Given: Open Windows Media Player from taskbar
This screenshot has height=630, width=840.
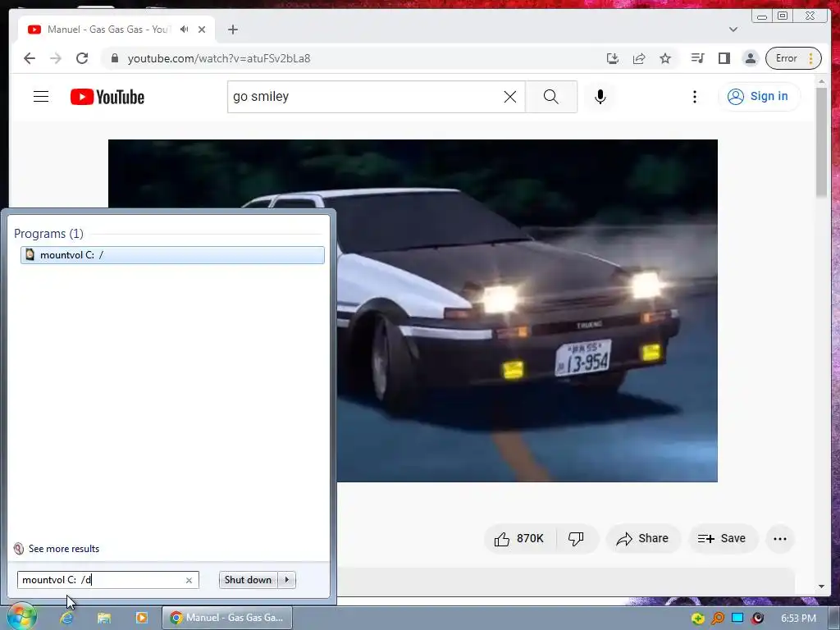Looking at the screenshot, I should (141, 618).
